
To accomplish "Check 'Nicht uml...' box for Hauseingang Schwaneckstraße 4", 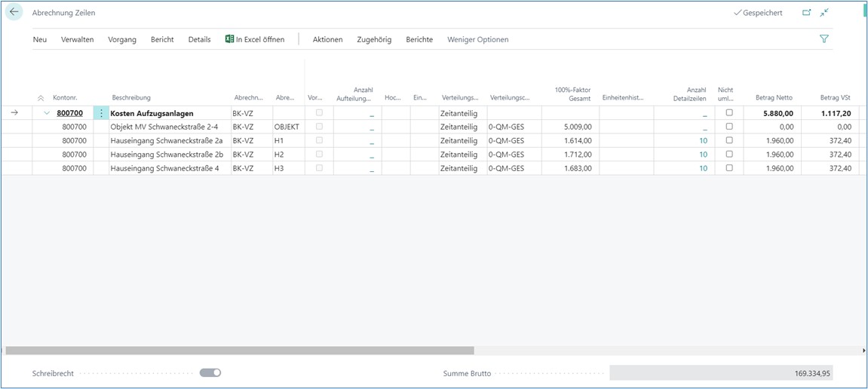I will [x=728, y=168].
